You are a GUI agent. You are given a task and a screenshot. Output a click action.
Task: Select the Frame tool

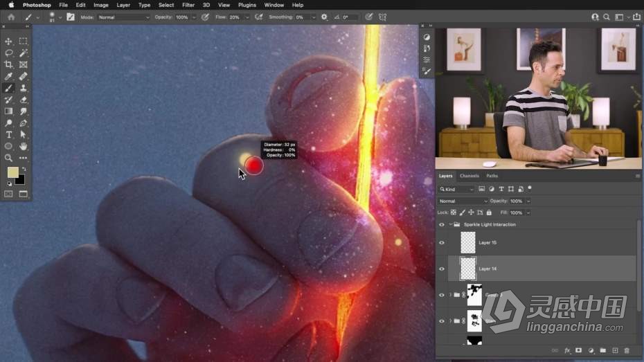click(x=23, y=64)
